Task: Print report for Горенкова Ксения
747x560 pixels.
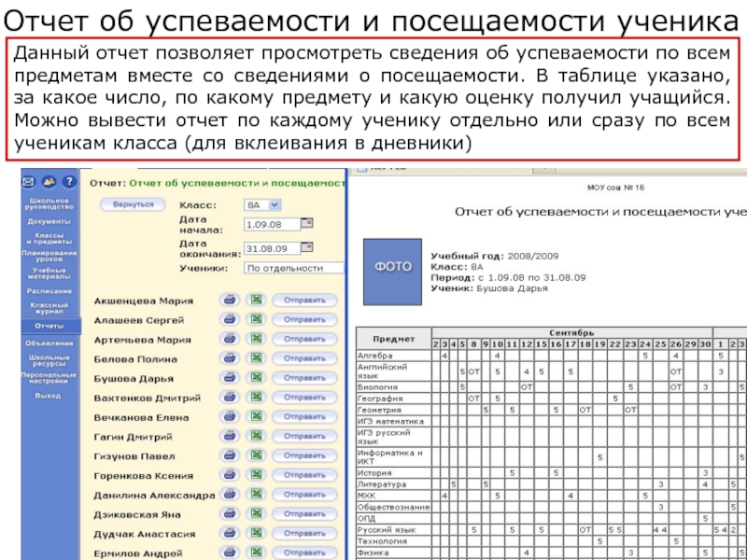Action: [228, 476]
